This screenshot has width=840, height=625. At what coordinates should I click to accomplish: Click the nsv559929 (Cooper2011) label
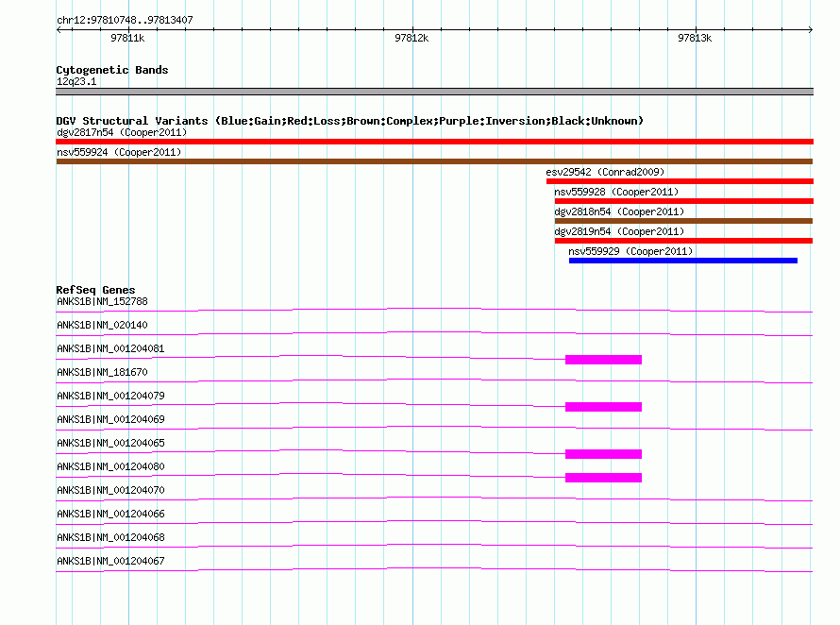click(630, 251)
